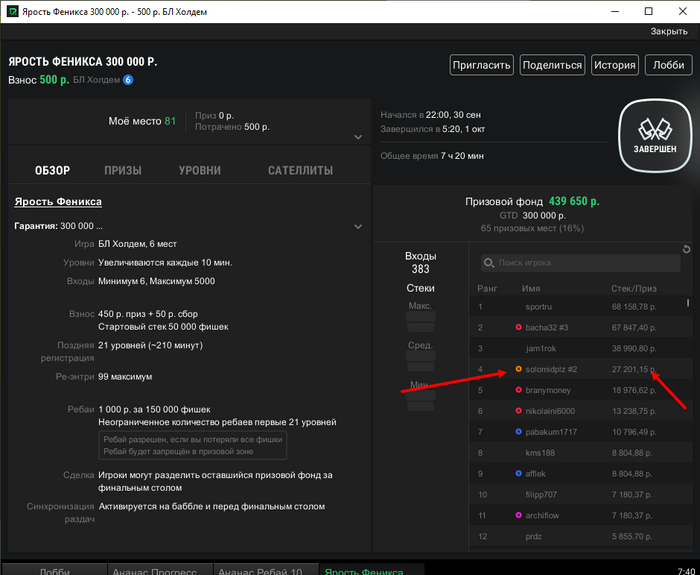700x575 pixels.
Task: Click the Призовой фонд 439 650 р. value
Action: 574,201
